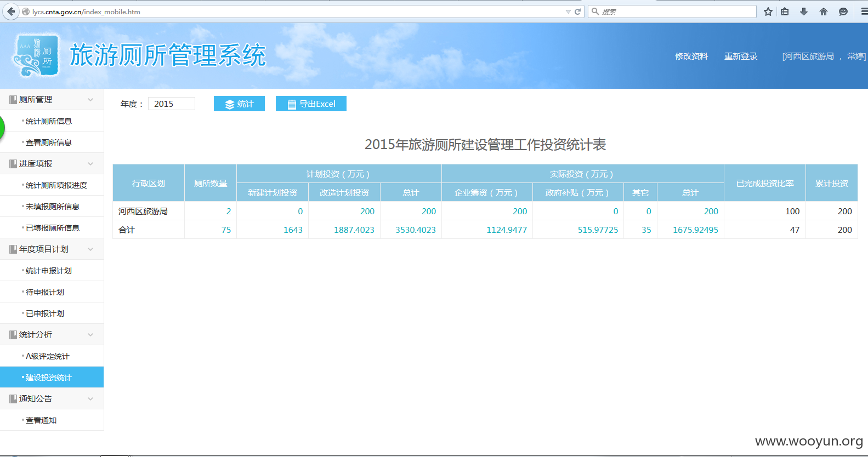Open browser hamburger menu
Screen dimensions: 868x457
click(x=864, y=12)
